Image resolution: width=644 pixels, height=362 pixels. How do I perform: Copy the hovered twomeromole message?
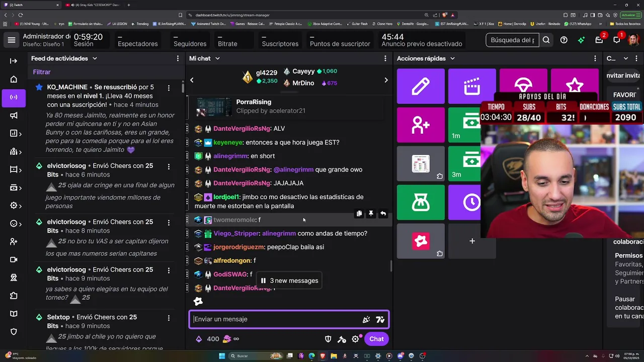[359, 214]
